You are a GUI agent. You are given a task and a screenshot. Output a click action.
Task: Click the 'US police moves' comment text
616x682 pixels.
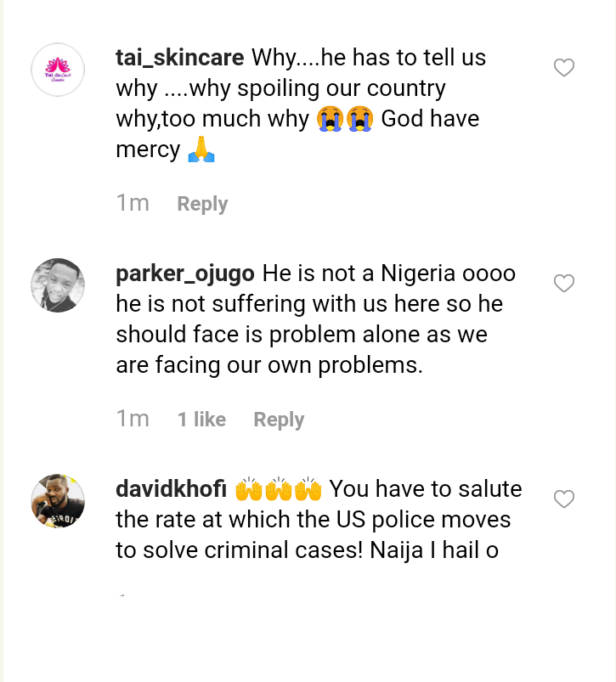tap(314, 520)
